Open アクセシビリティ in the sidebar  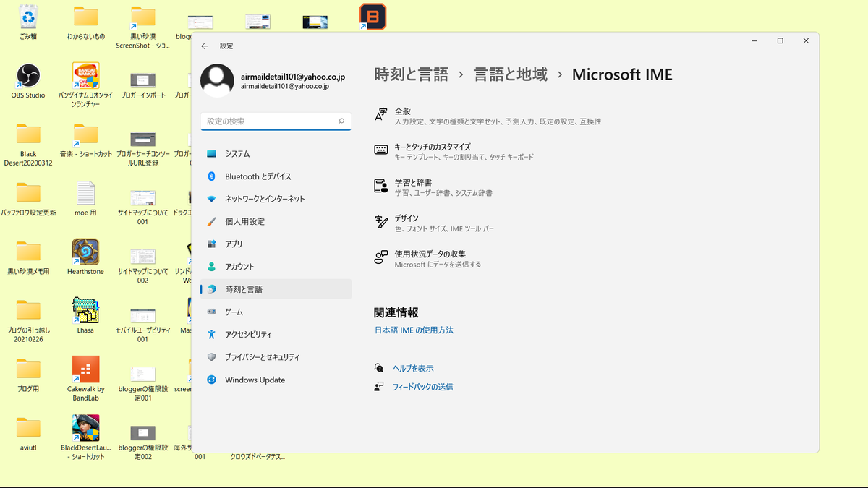(x=276, y=335)
